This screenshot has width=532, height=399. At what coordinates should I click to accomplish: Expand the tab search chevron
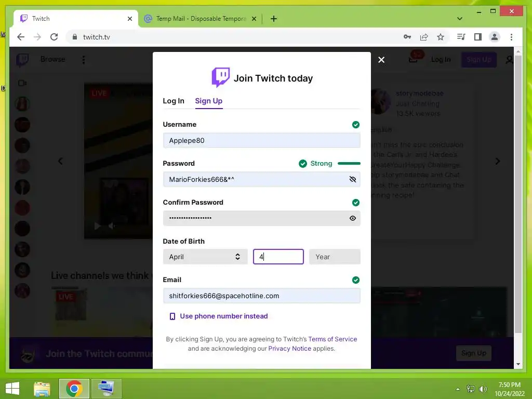pos(460,19)
